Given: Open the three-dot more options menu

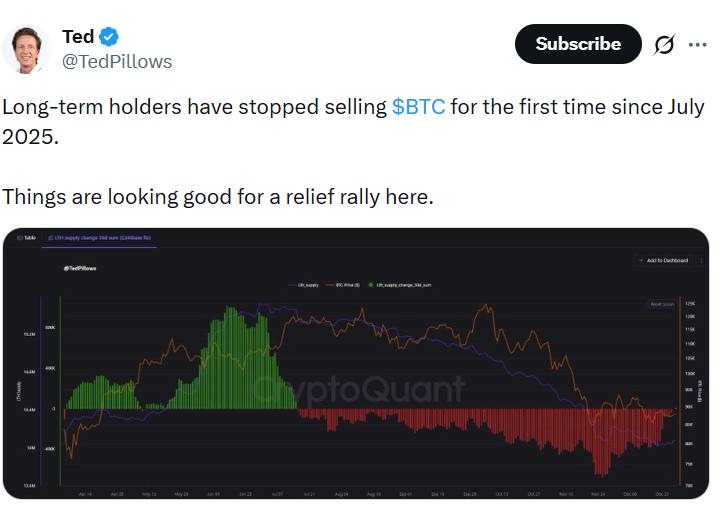Looking at the screenshot, I should 697,45.
